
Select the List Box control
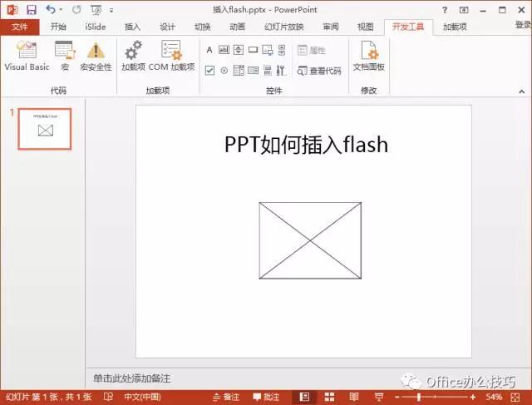253,71
